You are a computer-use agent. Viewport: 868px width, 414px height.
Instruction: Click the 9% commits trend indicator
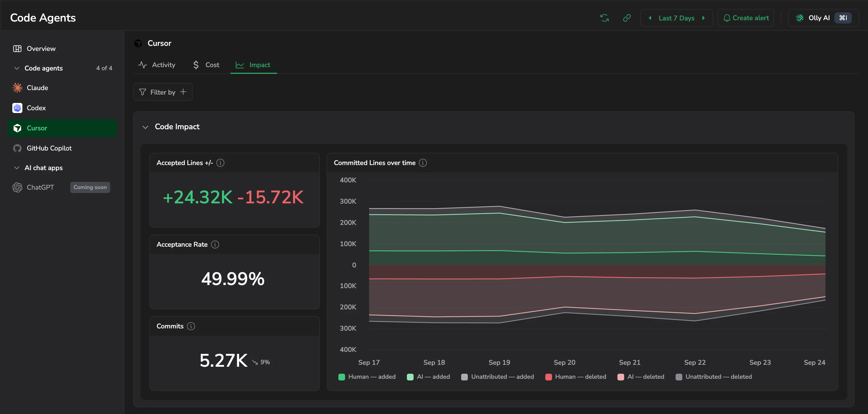[261, 362]
